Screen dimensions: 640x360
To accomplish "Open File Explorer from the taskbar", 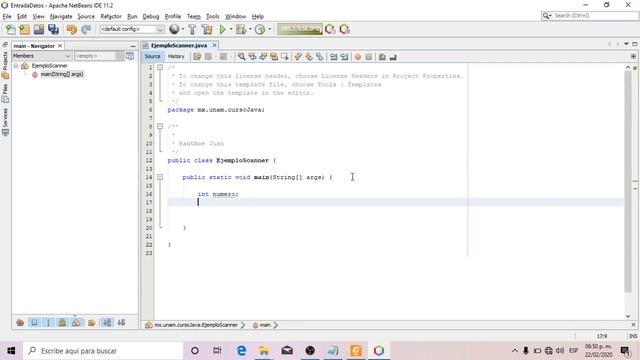I will coord(264,351).
